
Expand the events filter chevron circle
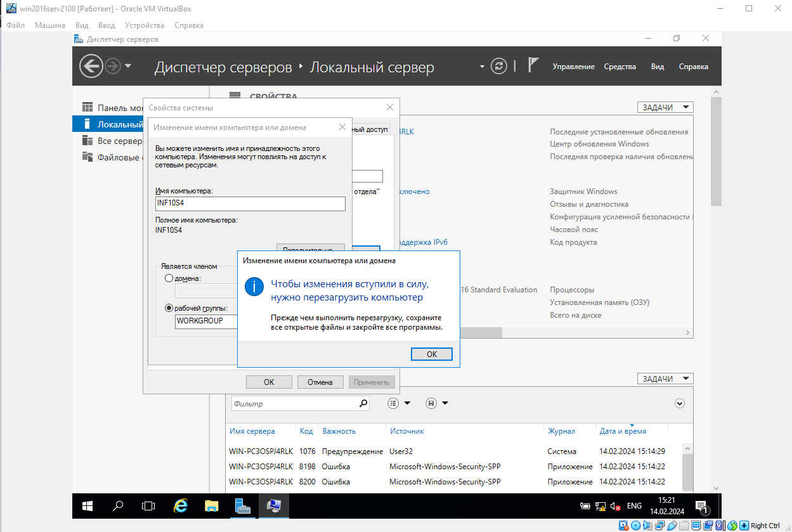[x=680, y=403]
